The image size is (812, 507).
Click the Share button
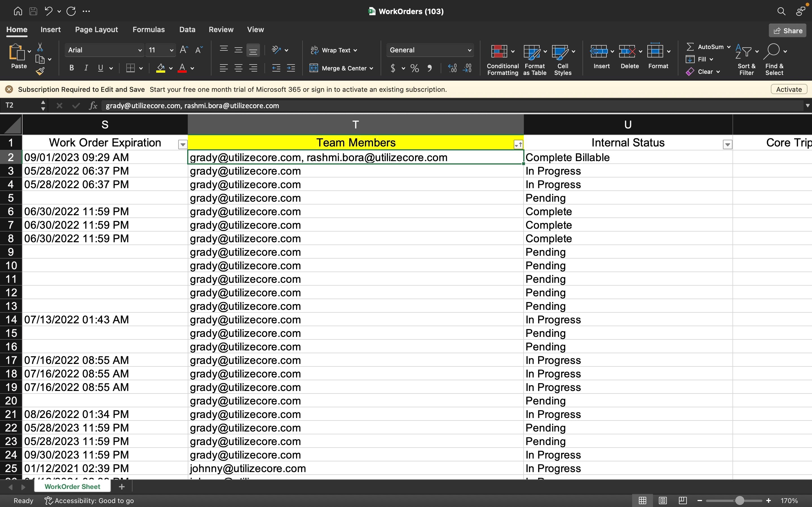(787, 31)
